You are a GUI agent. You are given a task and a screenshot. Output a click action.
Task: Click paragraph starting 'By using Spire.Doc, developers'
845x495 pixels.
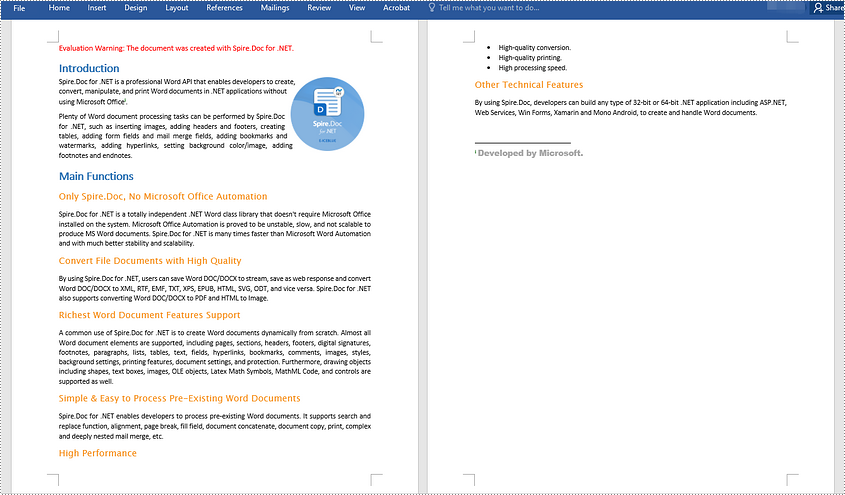click(x=631, y=108)
